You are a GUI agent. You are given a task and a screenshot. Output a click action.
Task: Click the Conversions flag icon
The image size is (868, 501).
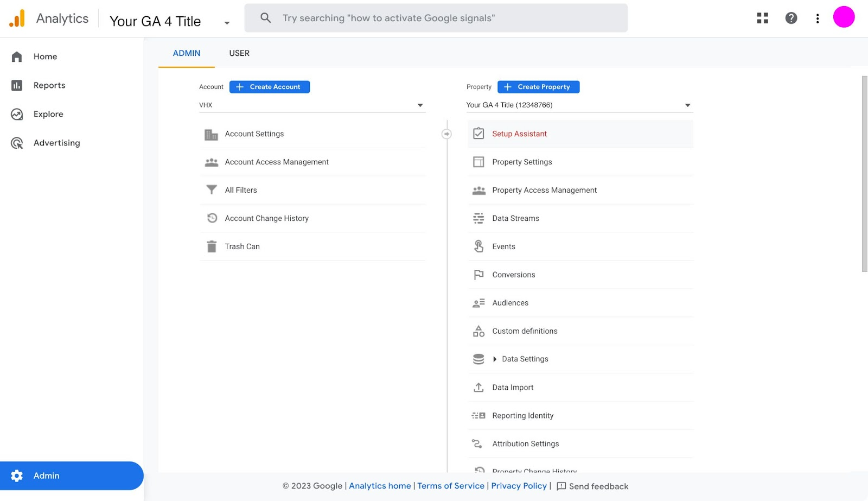478,275
